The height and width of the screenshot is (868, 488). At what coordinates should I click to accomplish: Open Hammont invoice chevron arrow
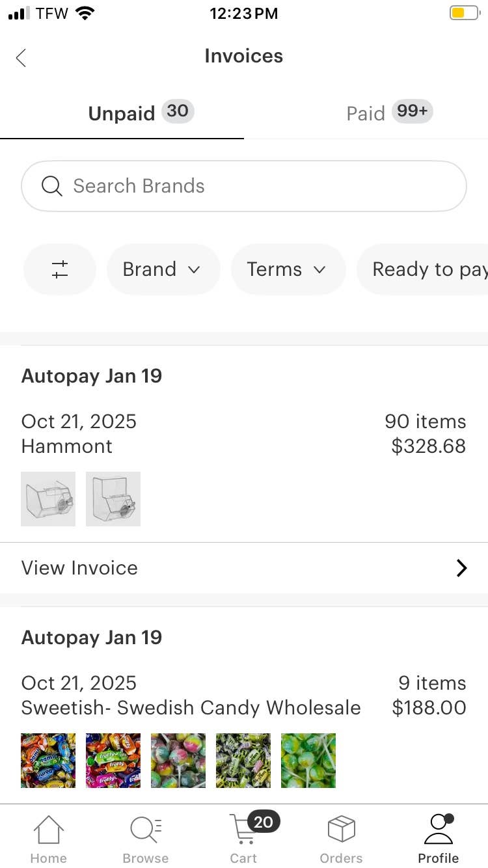pyautogui.click(x=461, y=568)
